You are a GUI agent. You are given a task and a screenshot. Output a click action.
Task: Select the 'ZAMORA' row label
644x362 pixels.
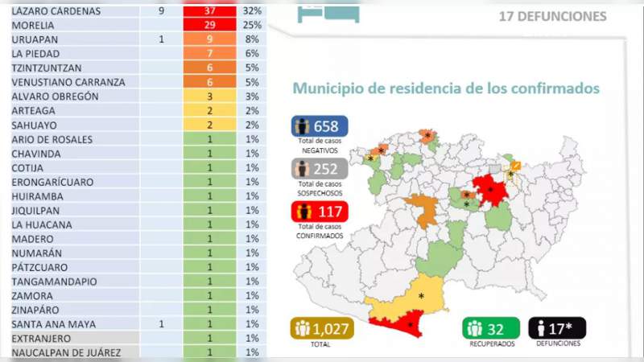[x=32, y=296]
